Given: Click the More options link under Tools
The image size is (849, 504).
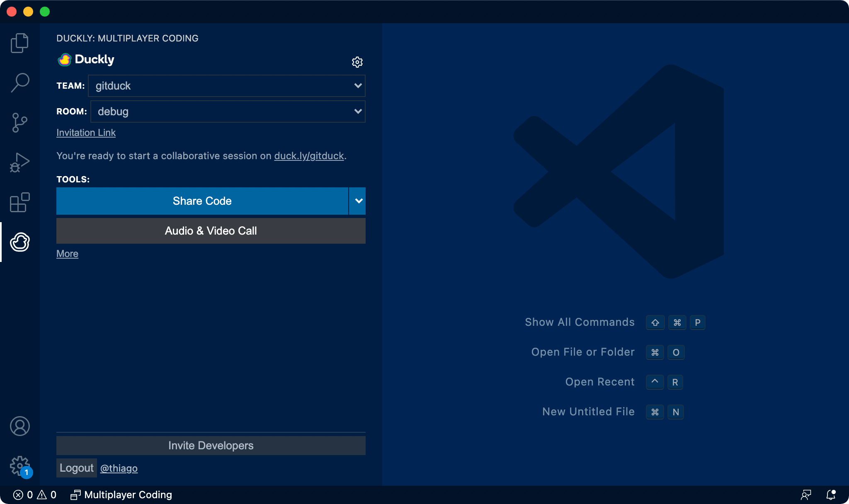Looking at the screenshot, I should (x=67, y=253).
